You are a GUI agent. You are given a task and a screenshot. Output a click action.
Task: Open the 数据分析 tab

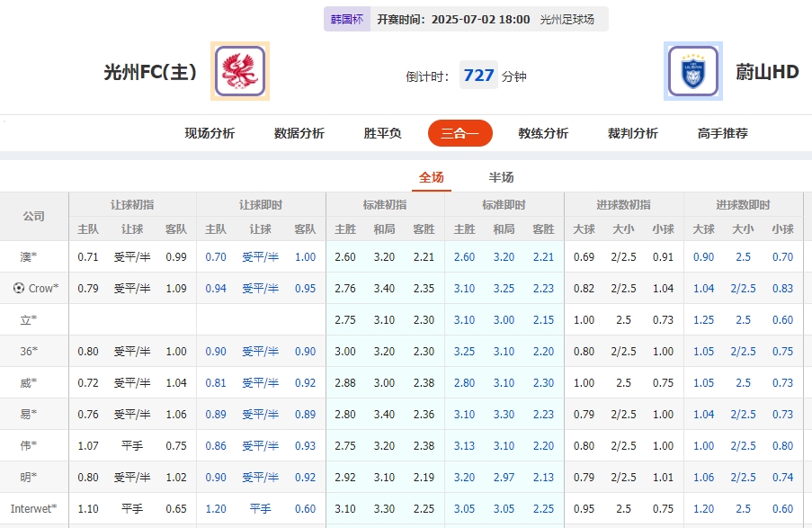(x=298, y=132)
